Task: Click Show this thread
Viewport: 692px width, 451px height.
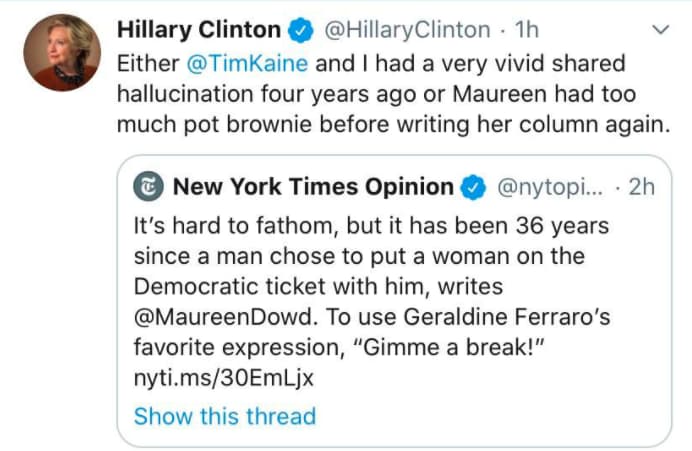Action: pyautogui.click(x=224, y=415)
